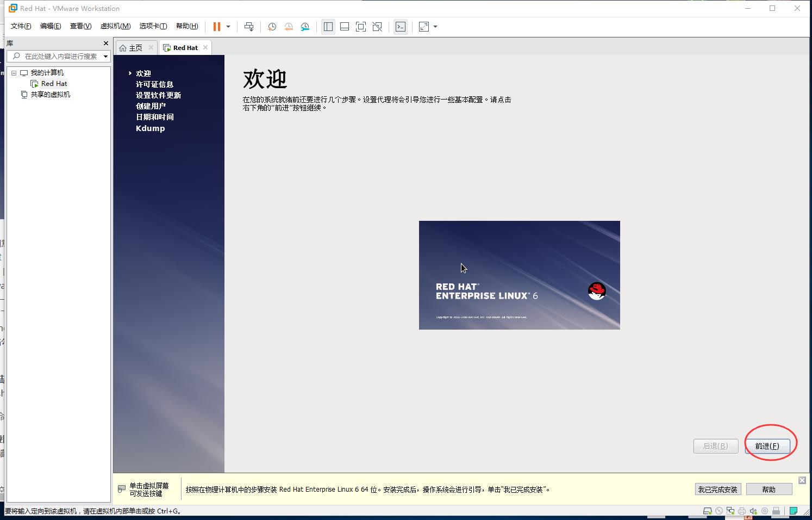This screenshot has width=812, height=520.
Task: Click the hard disk status bar icon
Action: [707, 511]
